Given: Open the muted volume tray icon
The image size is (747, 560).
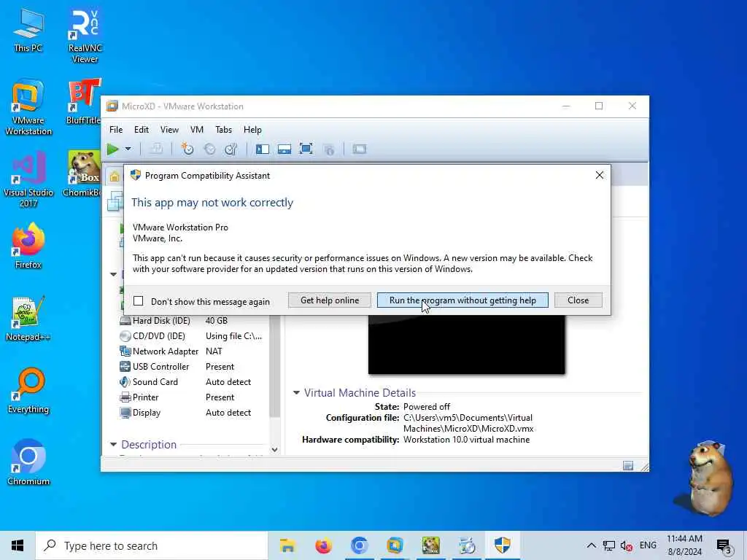Looking at the screenshot, I should 627,545.
